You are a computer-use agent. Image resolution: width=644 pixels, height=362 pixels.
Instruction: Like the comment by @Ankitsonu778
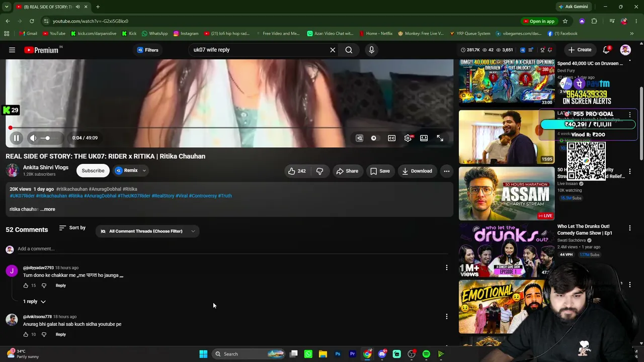click(x=26, y=334)
